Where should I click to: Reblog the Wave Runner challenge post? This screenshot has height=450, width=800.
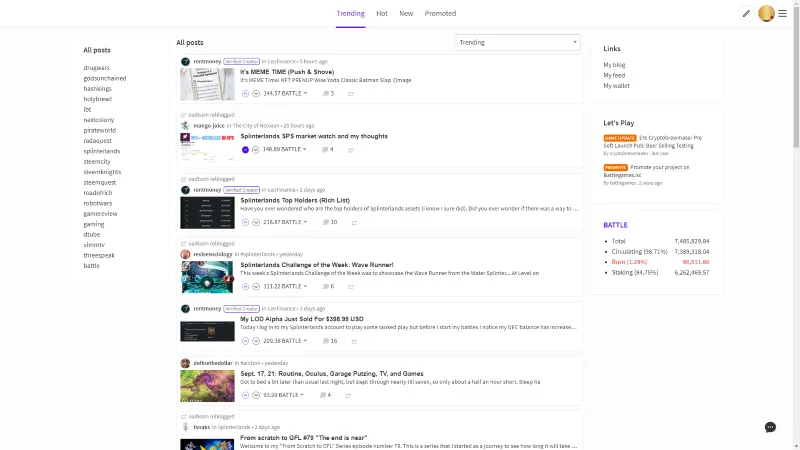tap(351, 287)
